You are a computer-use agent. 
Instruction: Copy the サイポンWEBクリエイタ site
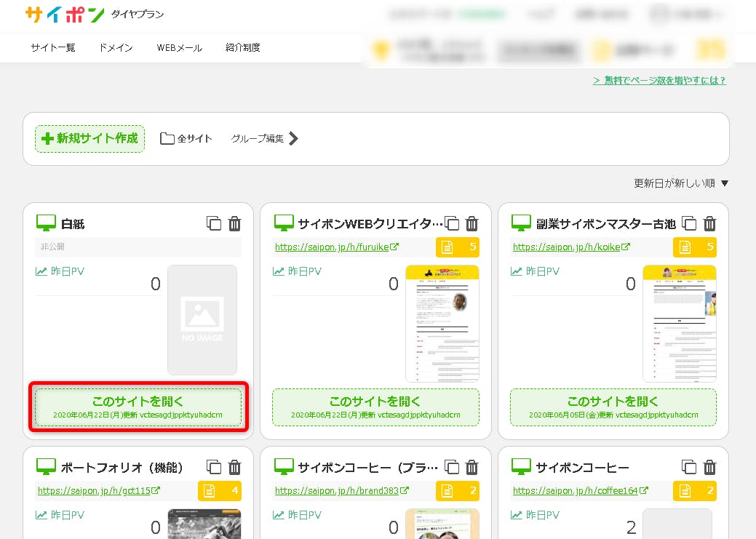pos(452,224)
